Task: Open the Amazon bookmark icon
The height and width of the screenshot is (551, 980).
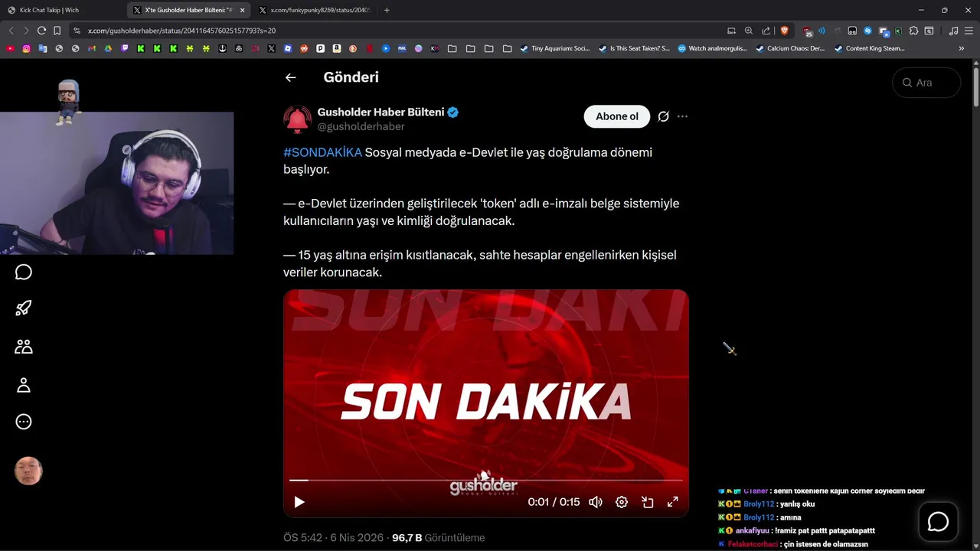Action: point(336,48)
